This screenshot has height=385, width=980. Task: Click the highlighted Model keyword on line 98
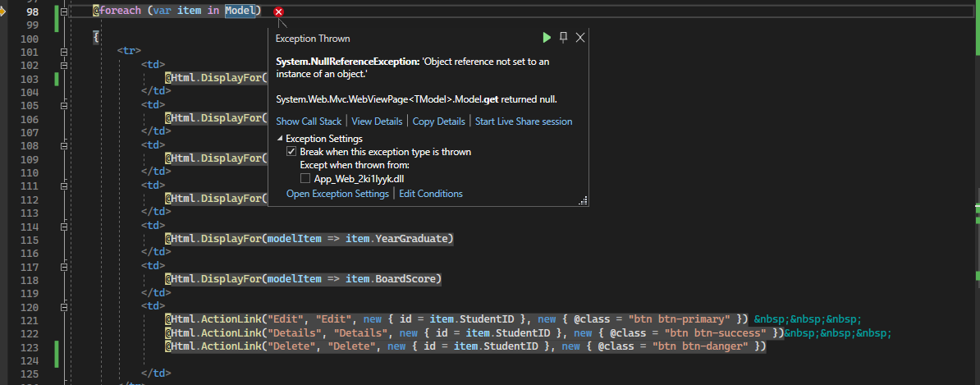click(x=240, y=11)
